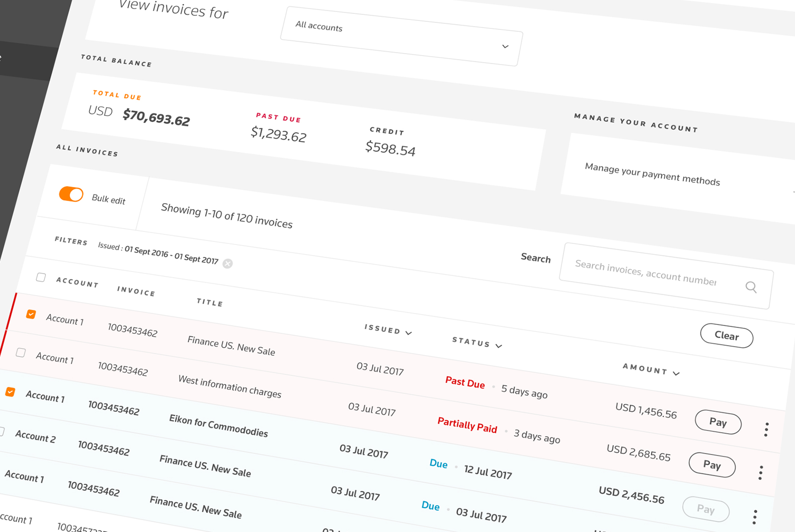
Task: Open the three-dot menu for the USD 2,456.56 invoice
Action: click(x=755, y=517)
